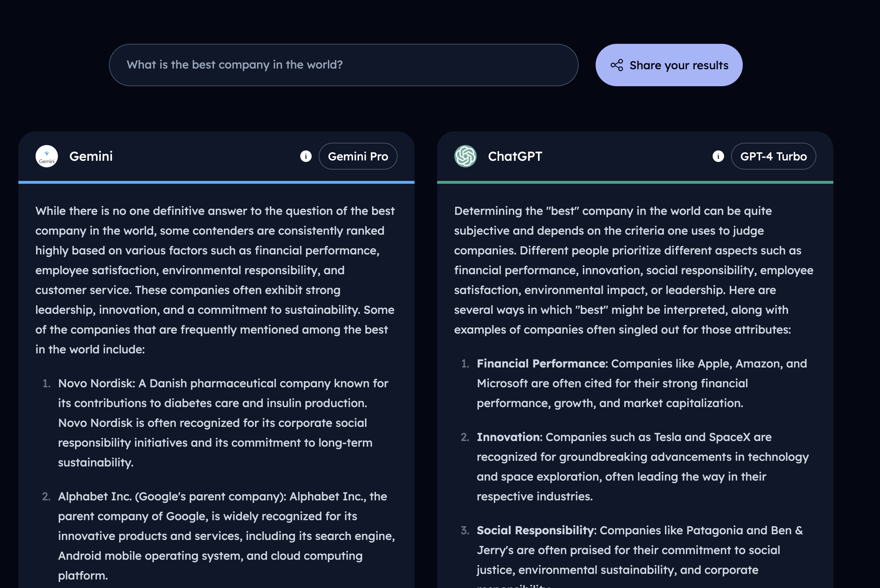Click the share icon in the share button
The image size is (880, 588).
click(616, 65)
